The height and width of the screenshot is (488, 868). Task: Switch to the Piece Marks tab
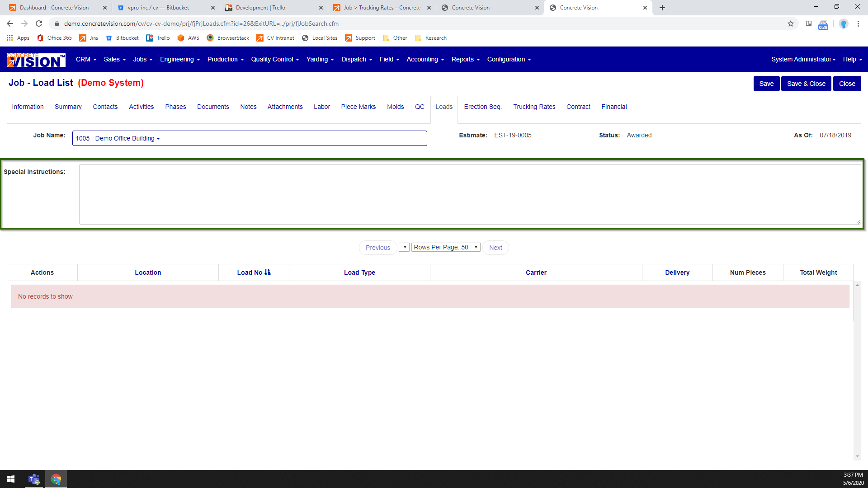point(358,107)
